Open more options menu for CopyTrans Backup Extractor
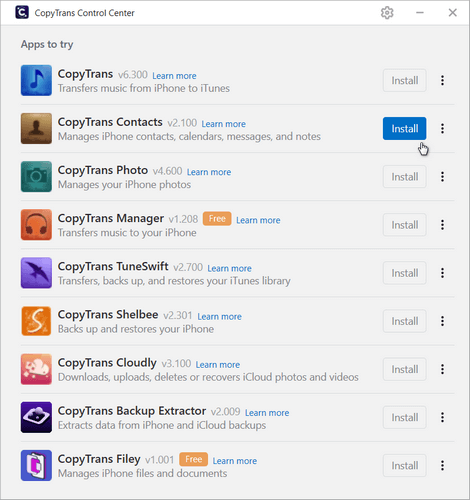 click(442, 417)
